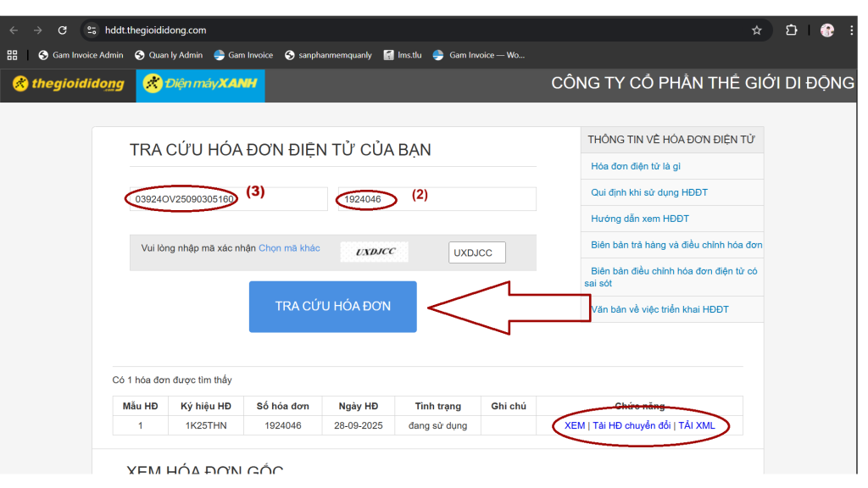Open the browser extensions puzzle icon
The height and width of the screenshot is (488, 868).
(791, 30)
